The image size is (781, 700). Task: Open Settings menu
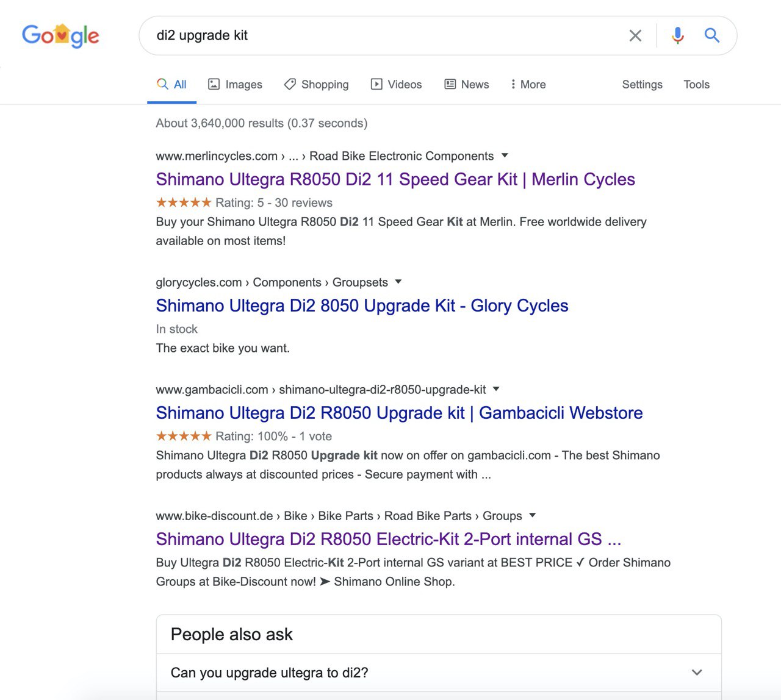[x=642, y=85]
